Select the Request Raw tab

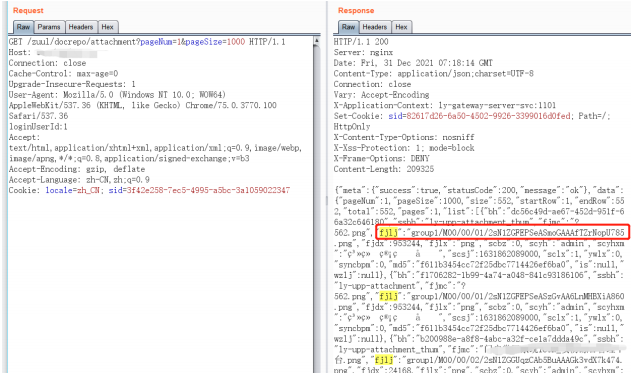(x=23, y=27)
